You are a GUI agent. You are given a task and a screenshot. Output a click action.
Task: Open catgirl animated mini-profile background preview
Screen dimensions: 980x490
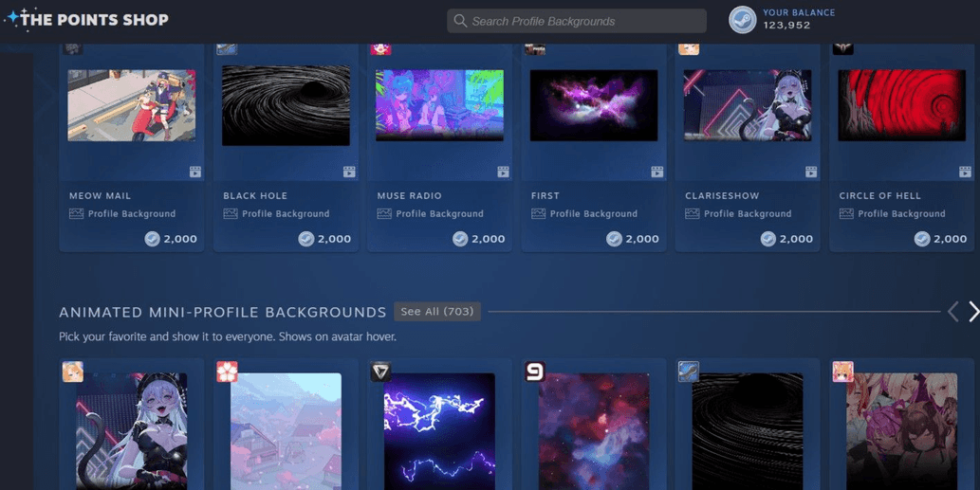(x=131, y=431)
